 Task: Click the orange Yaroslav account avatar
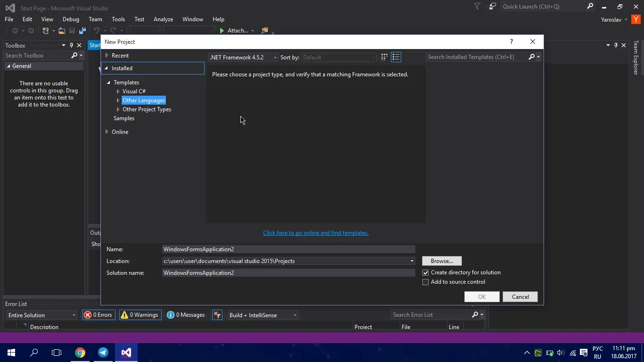click(x=636, y=19)
